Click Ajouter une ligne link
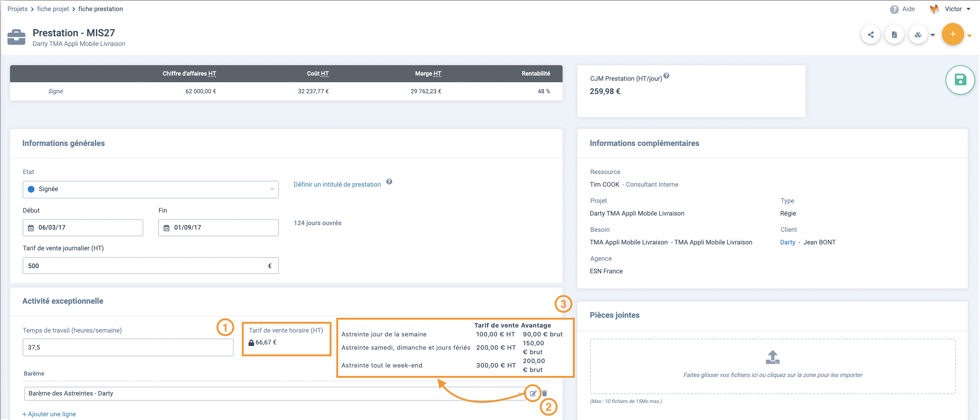The width and height of the screenshot is (980, 420). pyautogui.click(x=49, y=414)
